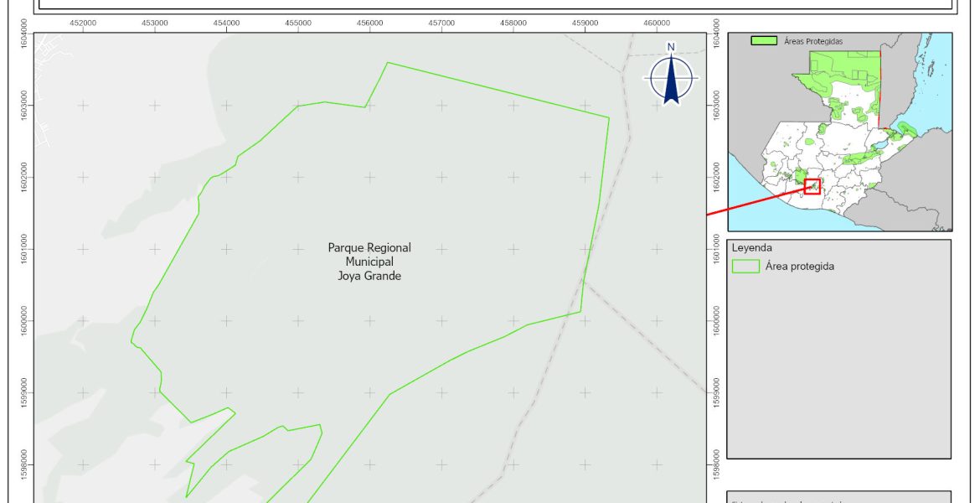The image size is (980, 503).
Task: Click the north arrow compass symbol
Action: [x=671, y=79]
